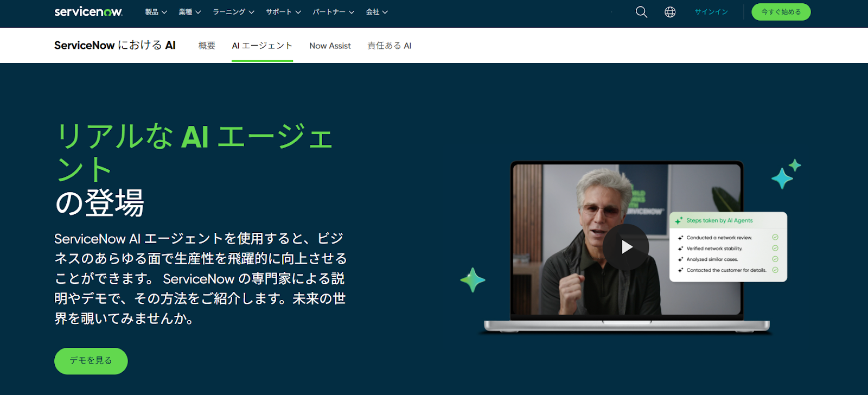Expand the 製品 dropdown menu
This screenshot has width=868, height=395.
156,12
